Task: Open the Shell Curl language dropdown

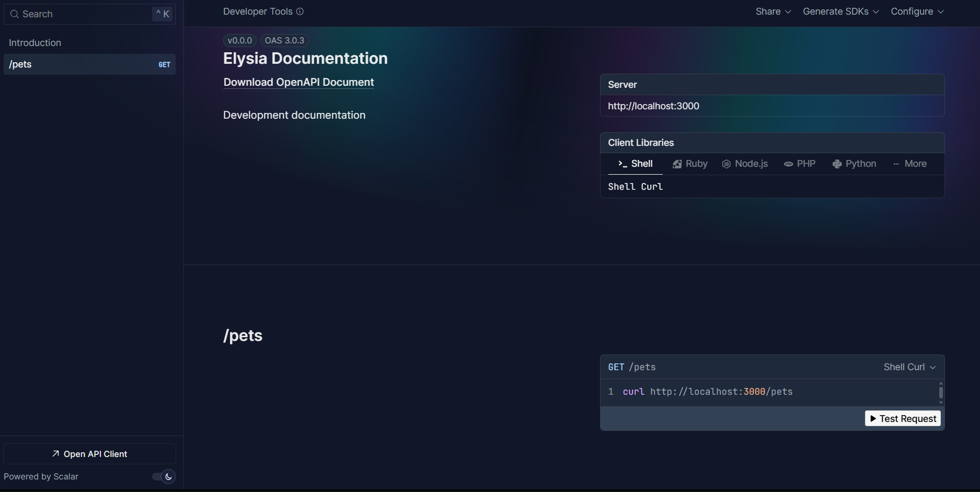Action: coord(909,367)
